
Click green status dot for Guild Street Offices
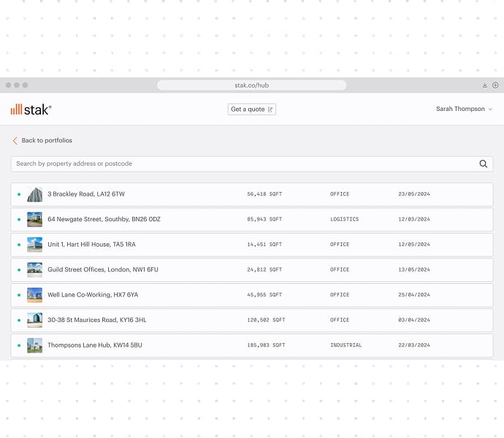[19, 270]
